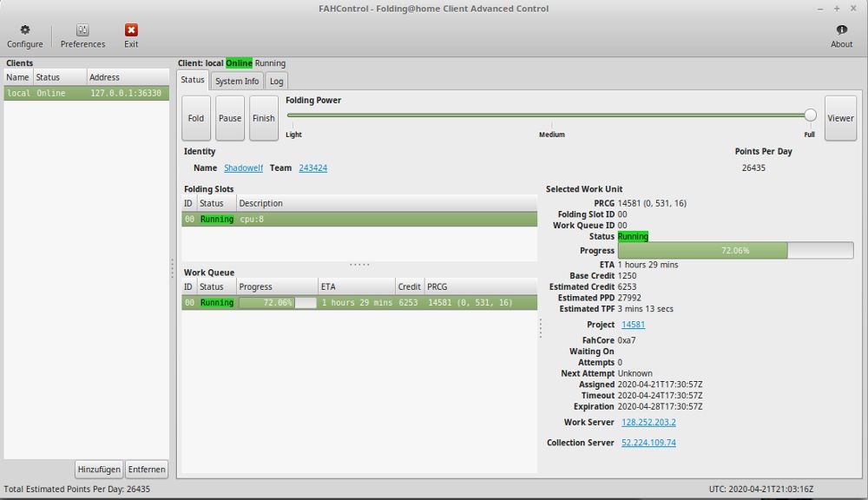
Task: Click the Folding Power slider handle
Action: [811, 115]
